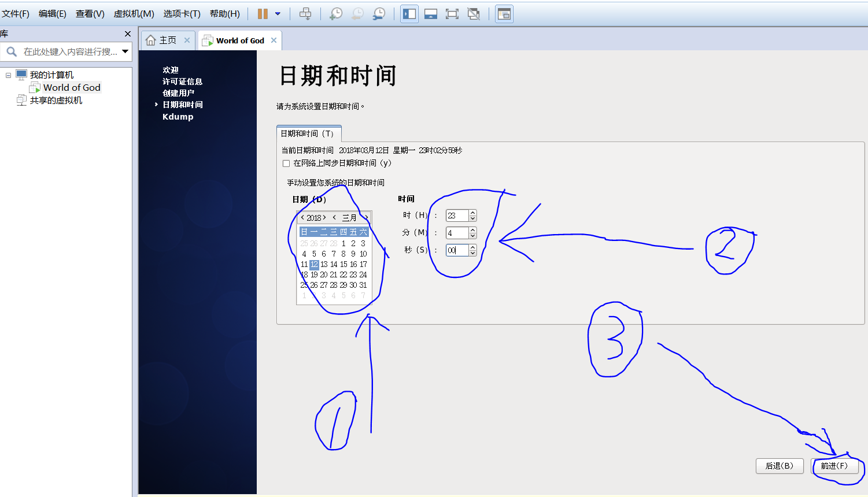Increase the minute value with up arrow
Viewport: 868px width, 497px height.
472,230
